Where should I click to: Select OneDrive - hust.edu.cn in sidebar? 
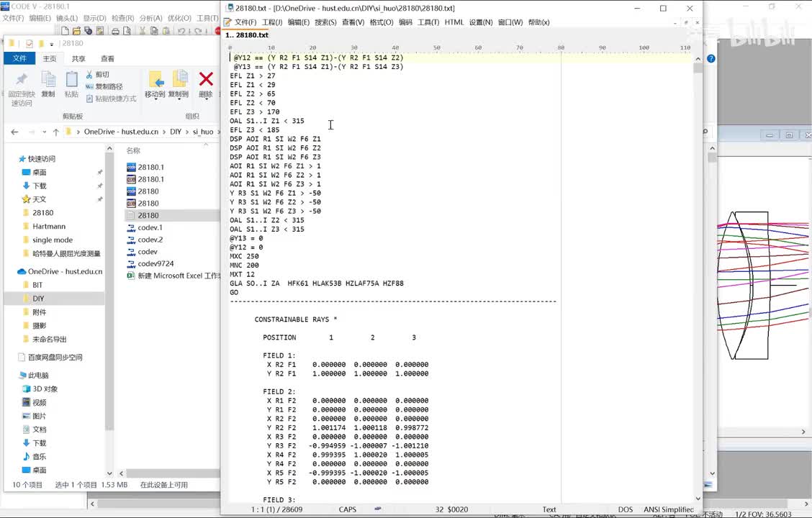[60, 271]
